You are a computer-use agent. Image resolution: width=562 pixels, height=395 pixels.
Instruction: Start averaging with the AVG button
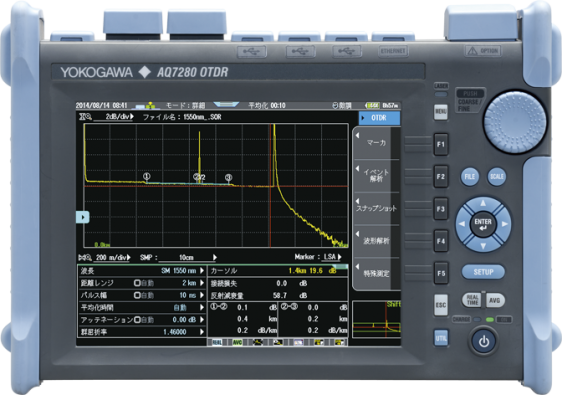pos(495,300)
